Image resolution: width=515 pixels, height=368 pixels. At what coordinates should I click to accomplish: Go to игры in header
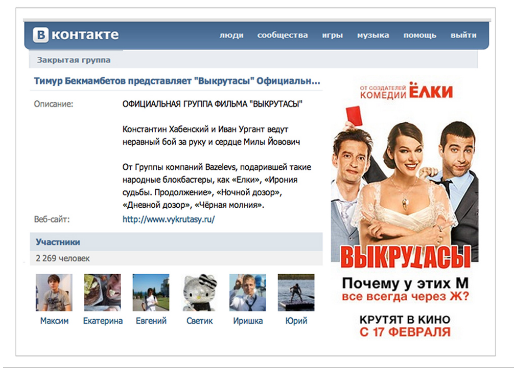click(x=332, y=35)
